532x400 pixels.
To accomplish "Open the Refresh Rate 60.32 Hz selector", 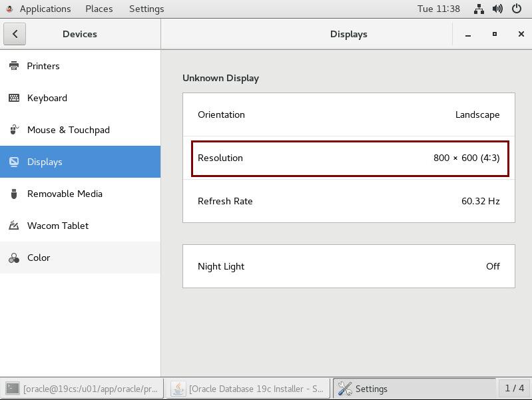I will 349,201.
